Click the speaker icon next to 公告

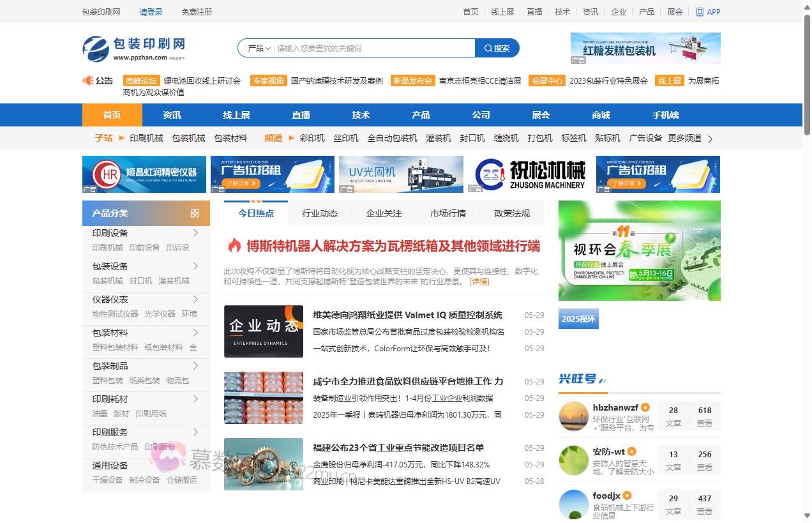[x=87, y=80]
